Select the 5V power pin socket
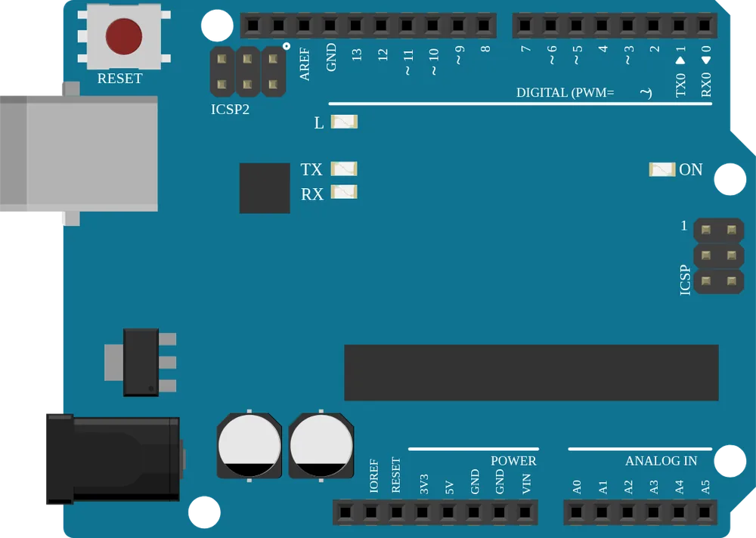 [x=448, y=512]
